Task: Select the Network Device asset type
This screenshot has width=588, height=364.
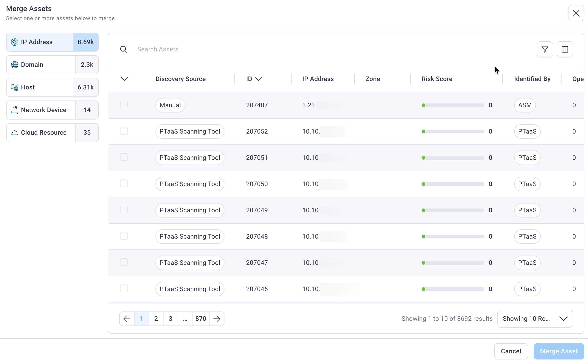Action: click(52, 110)
